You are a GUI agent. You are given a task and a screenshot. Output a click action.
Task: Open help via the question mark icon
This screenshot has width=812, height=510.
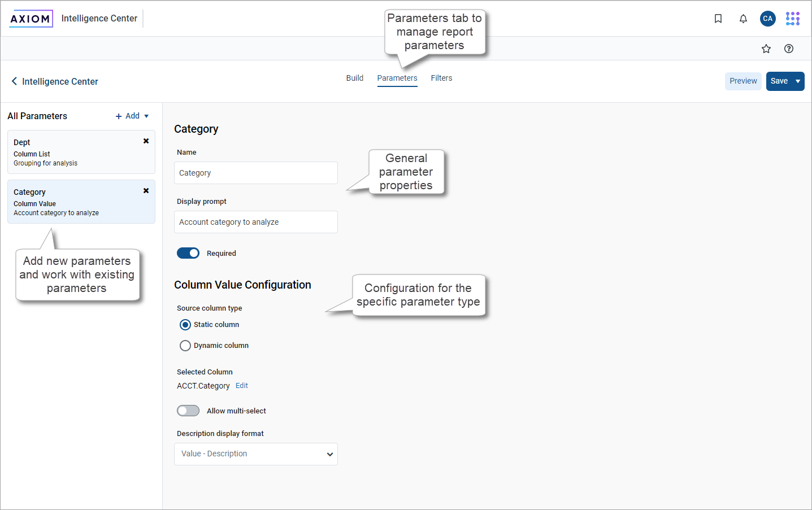click(789, 49)
